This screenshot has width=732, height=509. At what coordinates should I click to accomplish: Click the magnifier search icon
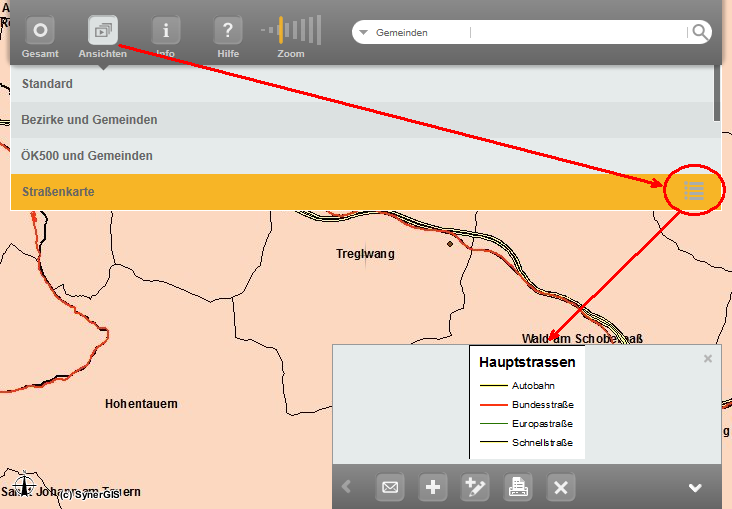(x=700, y=32)
